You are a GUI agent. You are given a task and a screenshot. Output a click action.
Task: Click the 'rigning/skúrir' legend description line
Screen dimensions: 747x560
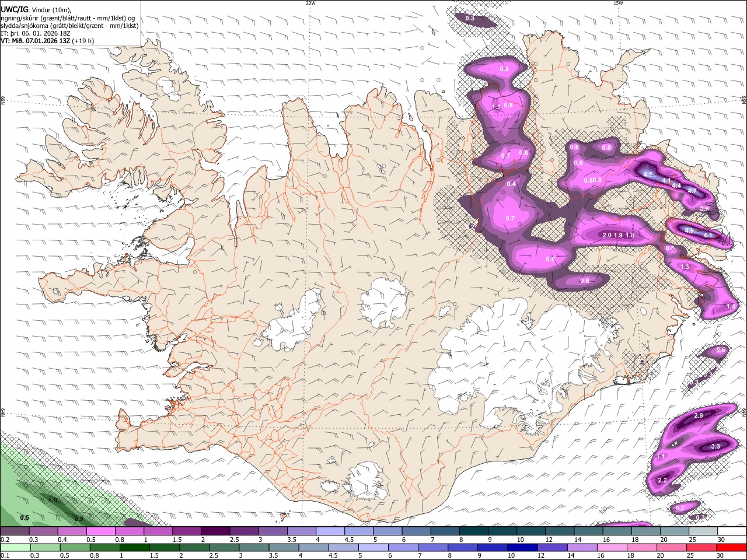tap(68, 17)
